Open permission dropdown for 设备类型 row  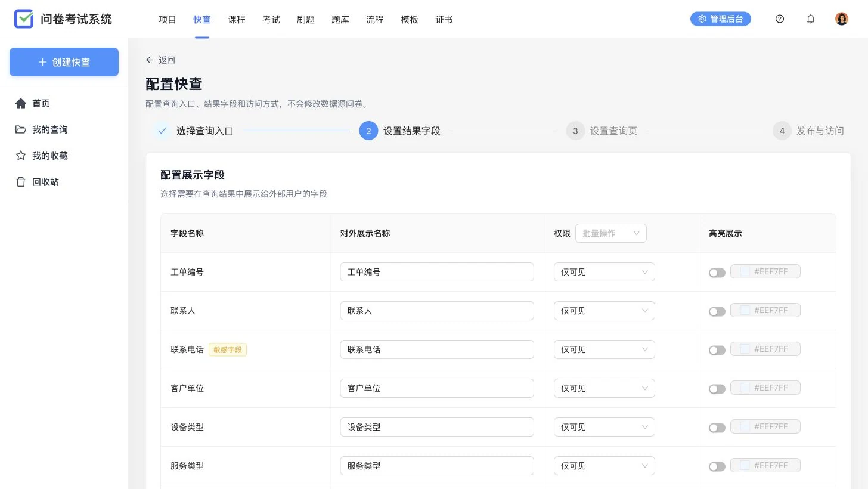604,427
